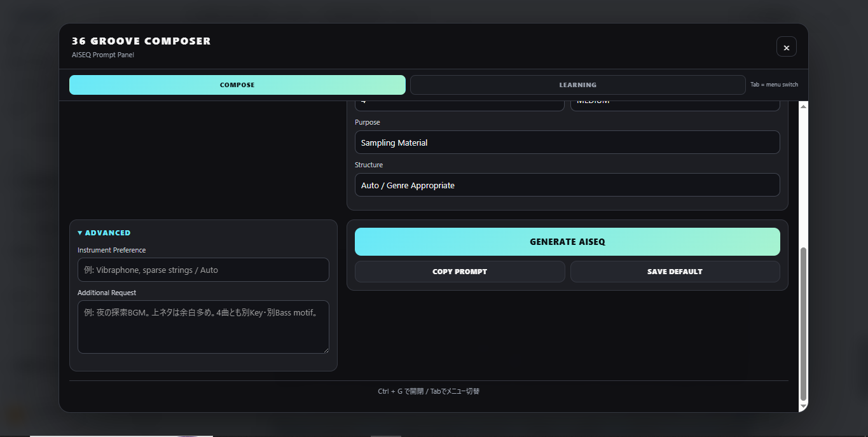Click the vertical scrollbar thumb
This screenshot has height=437, width=868.
803,324
